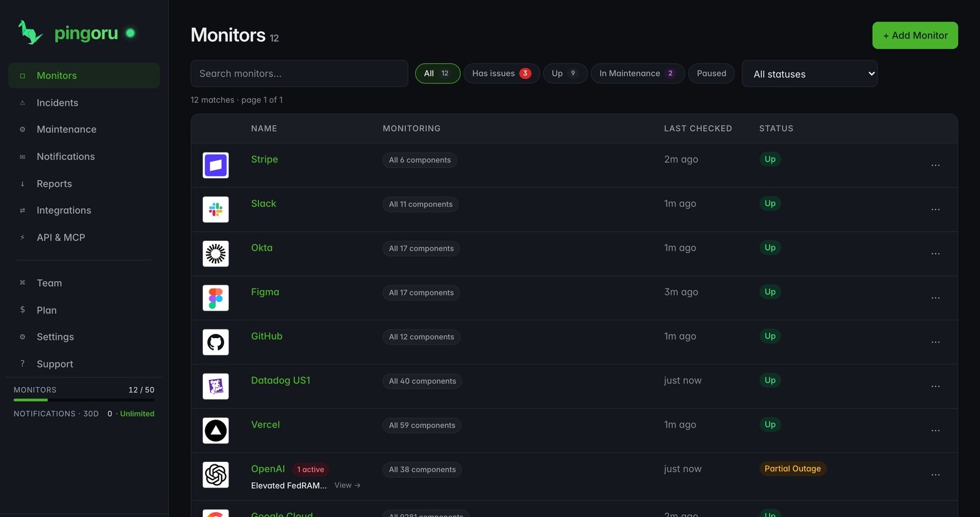This screenshot has height=517, width=980.
Task: Click the Monitors usage progress bar
Action: (x=84, y=400)
